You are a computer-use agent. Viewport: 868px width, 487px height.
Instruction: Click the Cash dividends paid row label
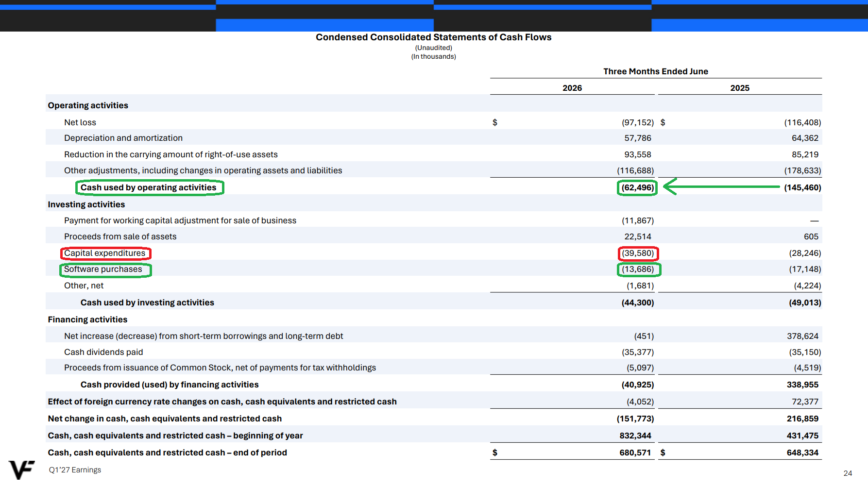coord(103,352)
